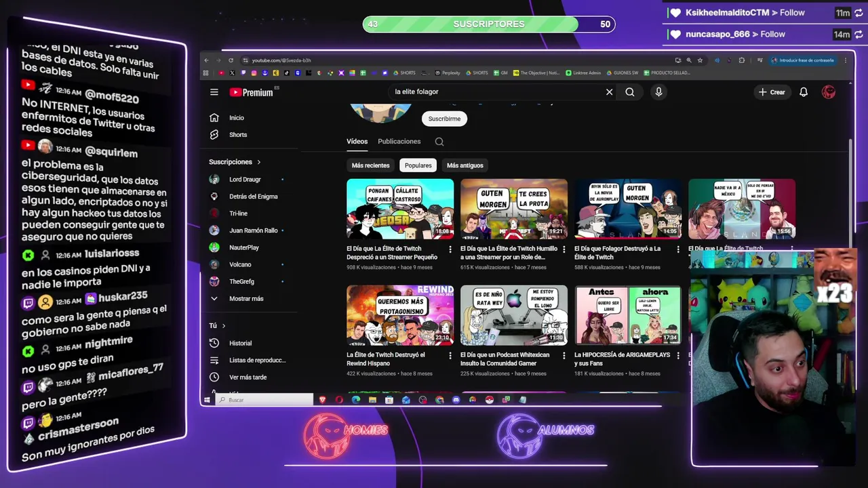
Task: Open the account avatar menu
Action: pos(829,92)
